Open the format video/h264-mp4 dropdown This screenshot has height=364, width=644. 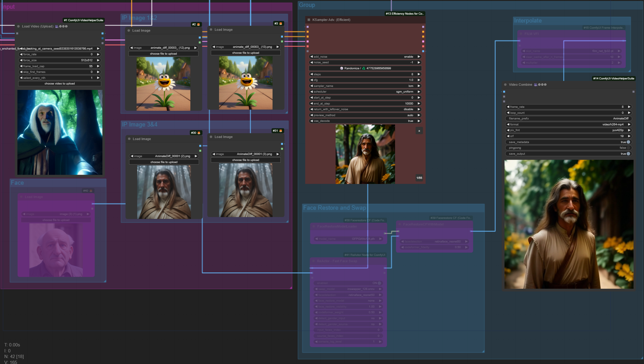(568, 125)
